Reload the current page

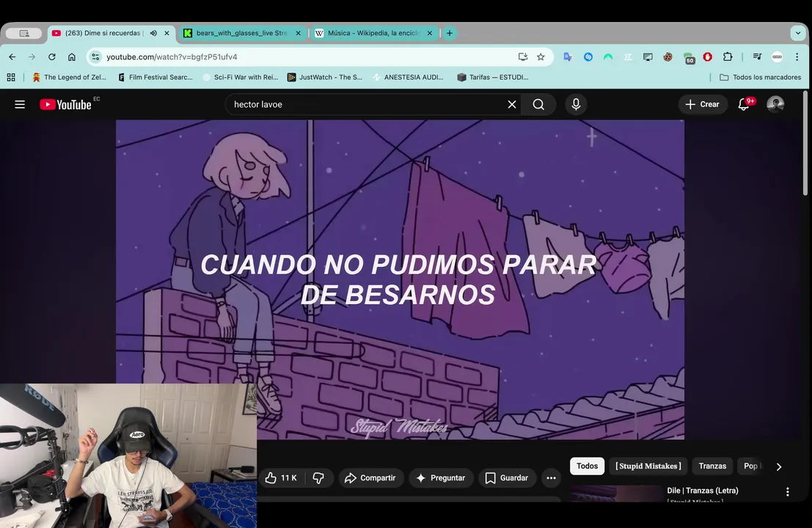(x=52, y=57)
